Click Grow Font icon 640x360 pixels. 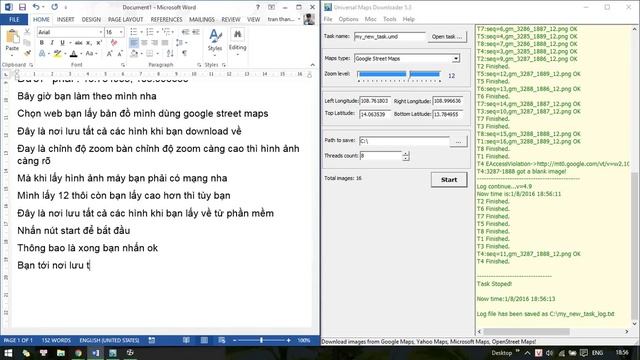(x=109, y=53)
